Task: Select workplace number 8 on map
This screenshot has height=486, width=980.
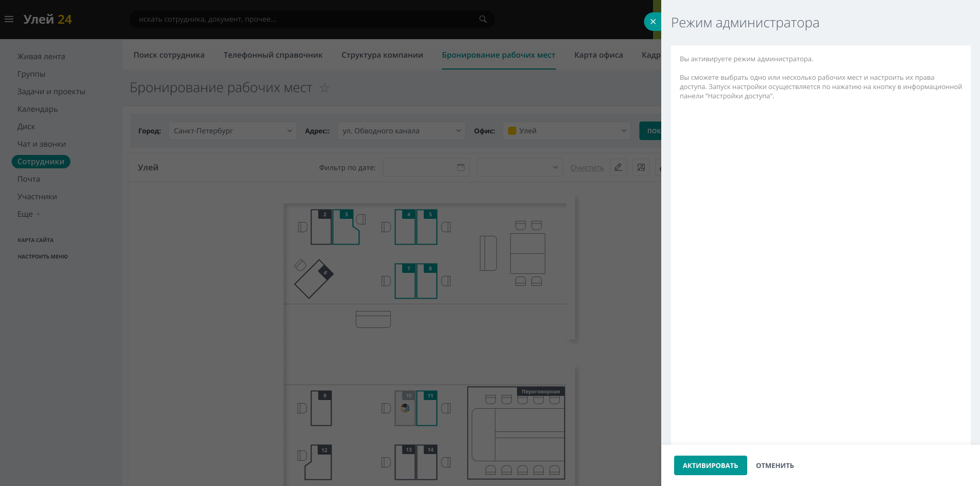Action: [x=427, y=281]
